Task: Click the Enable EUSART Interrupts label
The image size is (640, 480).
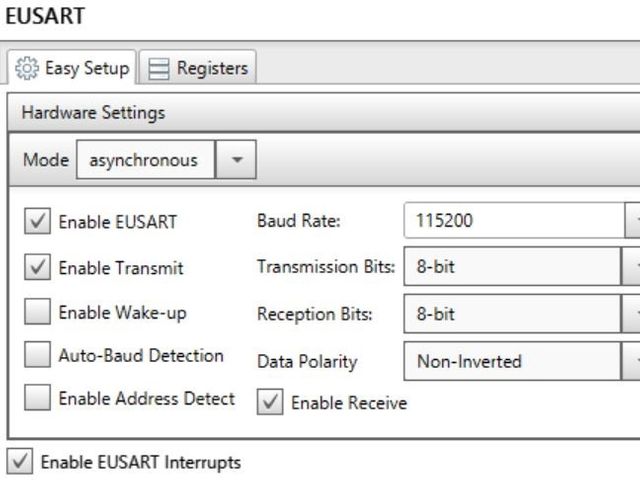Action: (x=140, y=463)
